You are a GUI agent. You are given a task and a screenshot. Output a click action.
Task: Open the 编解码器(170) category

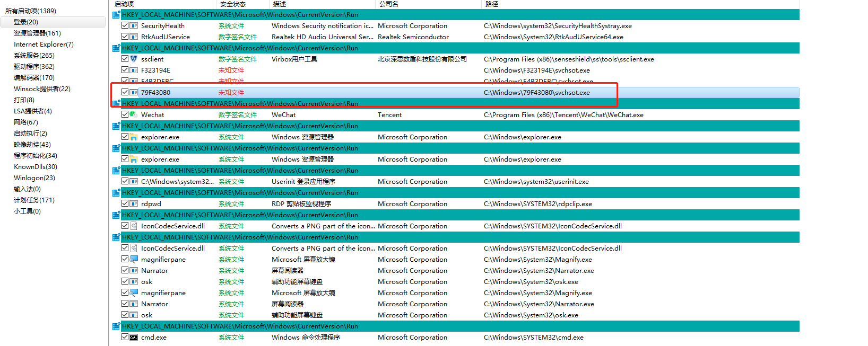[x=34, y=77]
